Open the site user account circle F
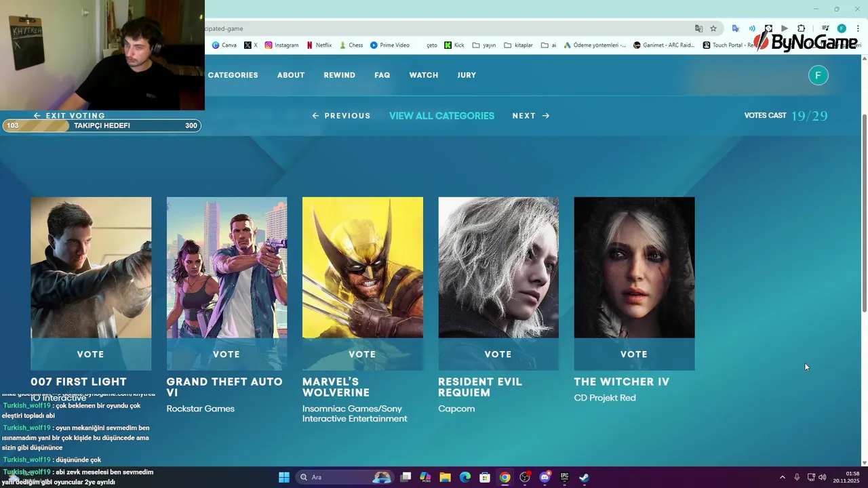The image size is (868, 488). [x=818, y=75]
